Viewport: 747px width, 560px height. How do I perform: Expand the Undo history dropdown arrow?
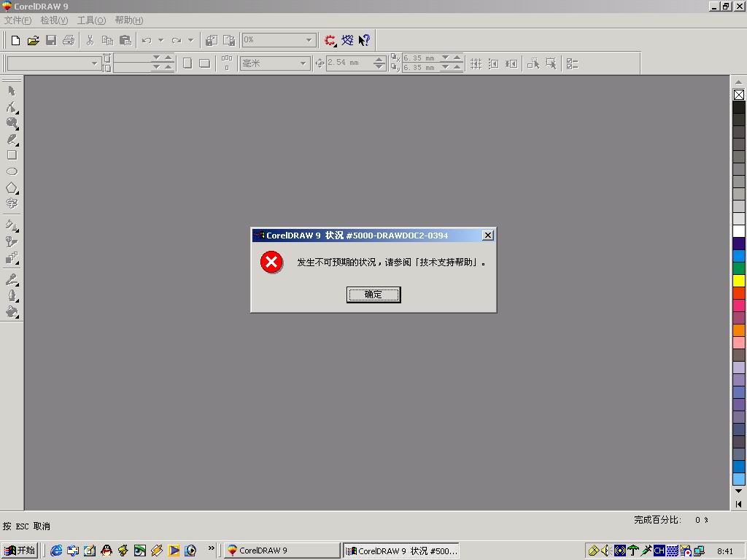coord(161,41)
